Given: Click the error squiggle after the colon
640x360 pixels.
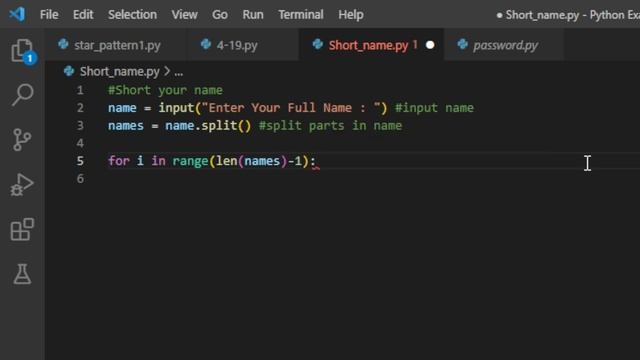Looking at the screenshot, I should [x=316, y=167].
